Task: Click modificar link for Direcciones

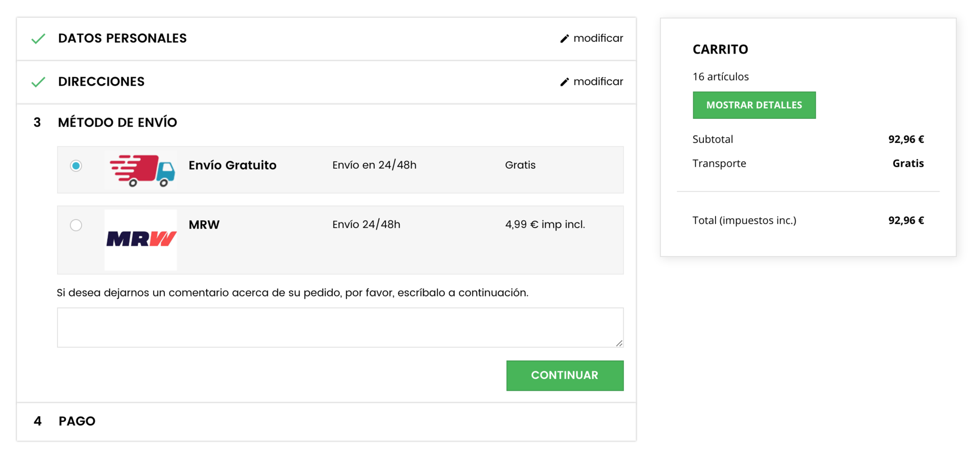Action: [x=598, y=82]
